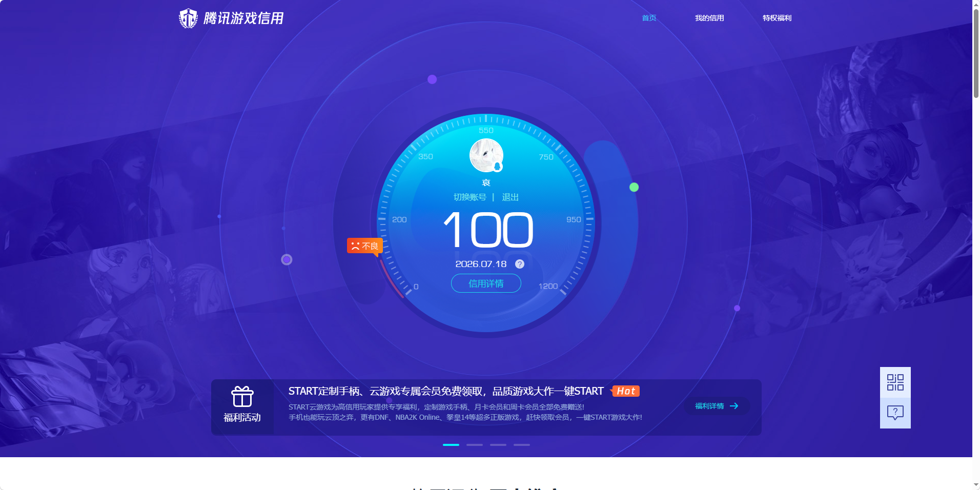Click the QQ penguin badge on avatar
980x490 pixels.
tap(497, 166)
